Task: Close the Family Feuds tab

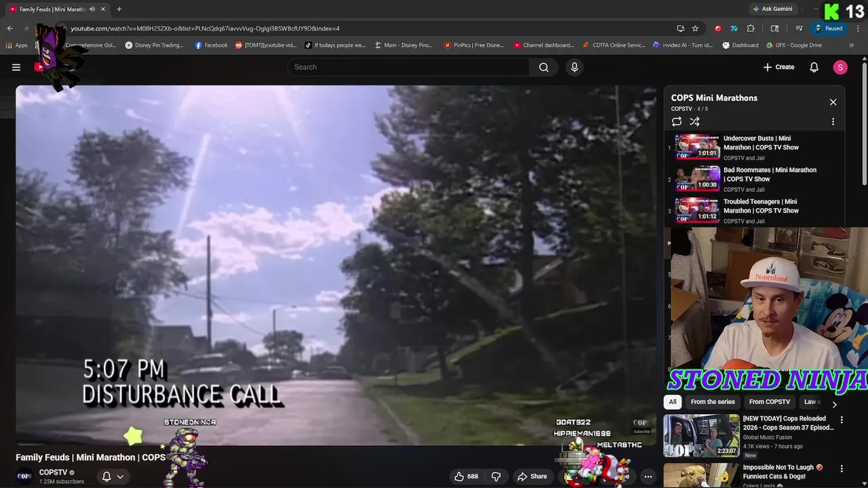Action: click(x=102, y=9)
